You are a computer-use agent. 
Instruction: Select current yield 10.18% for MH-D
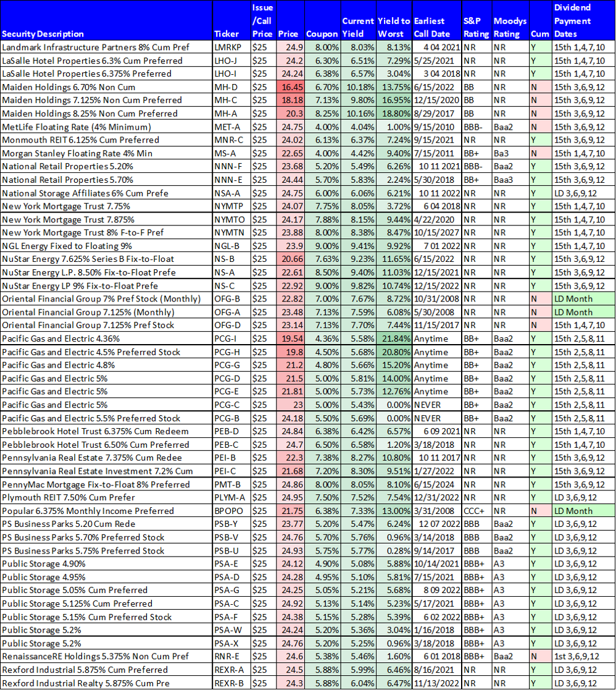pos(359,87)
